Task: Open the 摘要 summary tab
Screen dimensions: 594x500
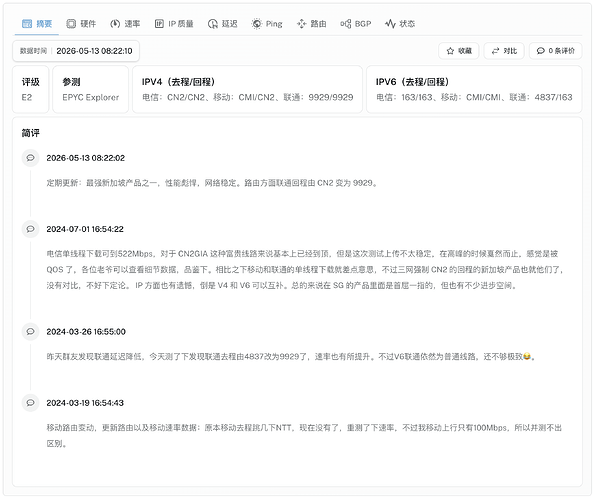Action: (x=37, y=24)
